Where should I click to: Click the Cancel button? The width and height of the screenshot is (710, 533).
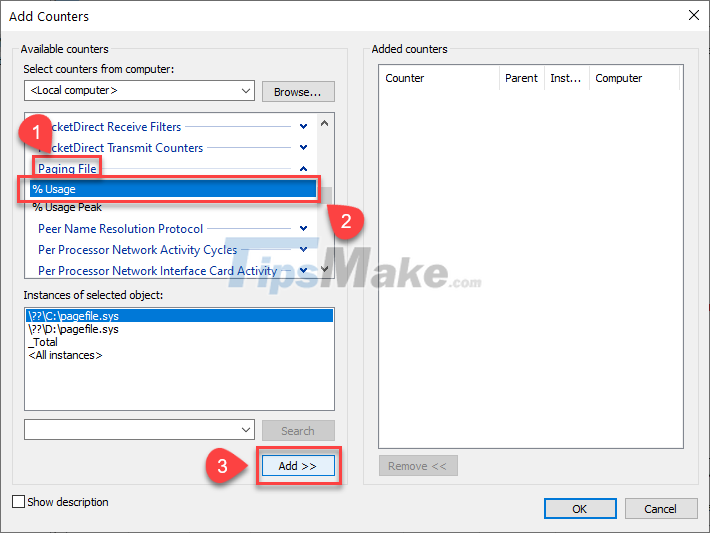coord(661,509)
